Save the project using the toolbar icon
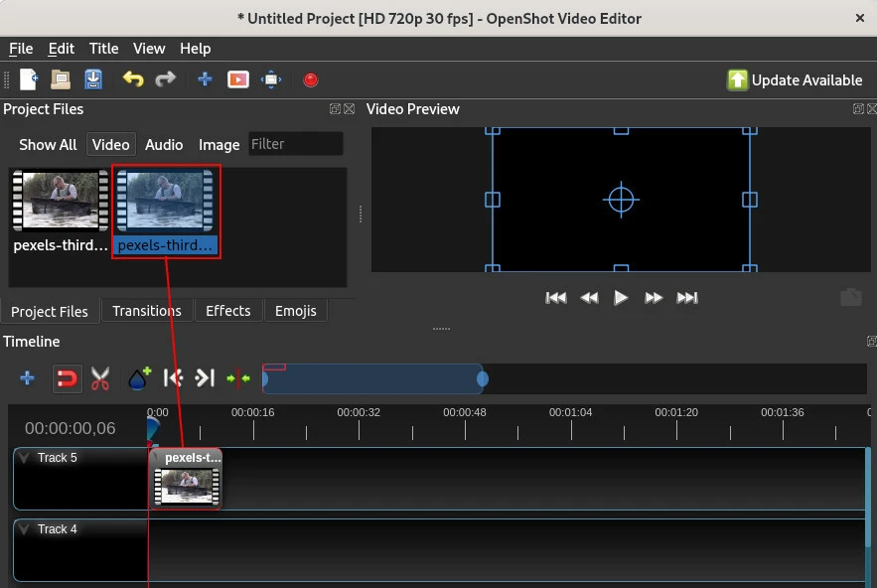The height and width of the screenshot is (588, 877). click(93, 79)
